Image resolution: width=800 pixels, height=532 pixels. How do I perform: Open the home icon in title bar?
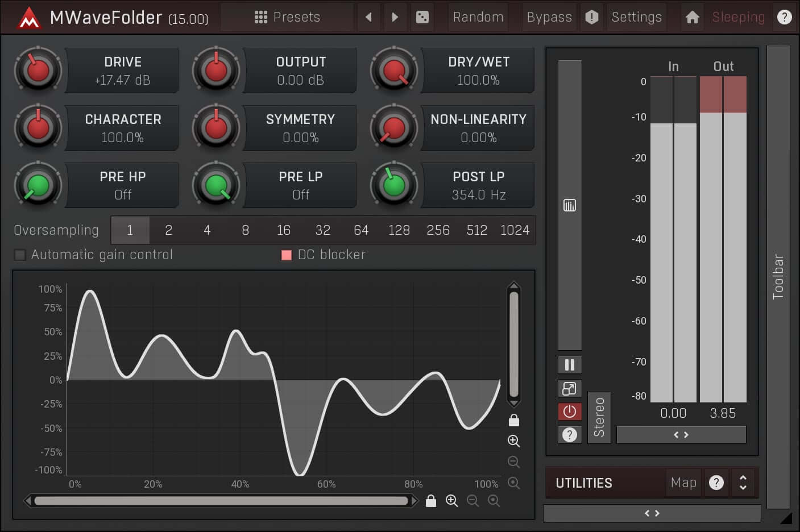click(692, 17)
